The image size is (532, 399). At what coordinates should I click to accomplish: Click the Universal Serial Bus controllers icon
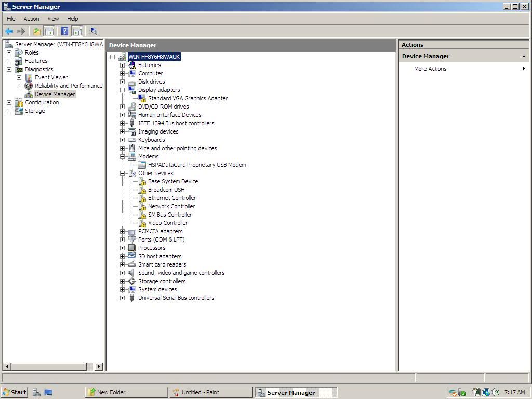coord(132,298)
